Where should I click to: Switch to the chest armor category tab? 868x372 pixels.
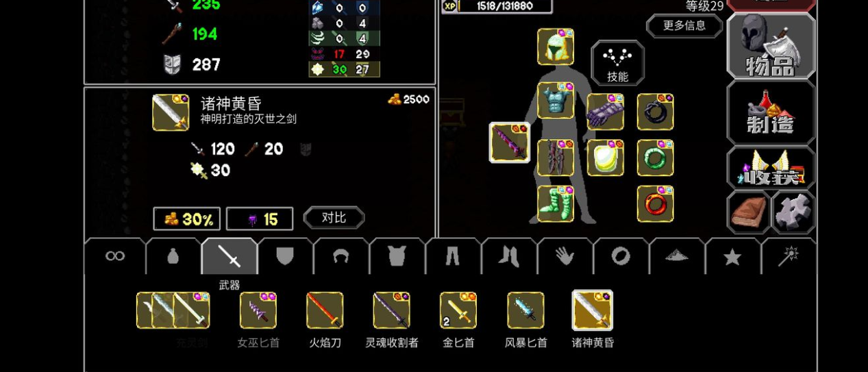[397, 257]
